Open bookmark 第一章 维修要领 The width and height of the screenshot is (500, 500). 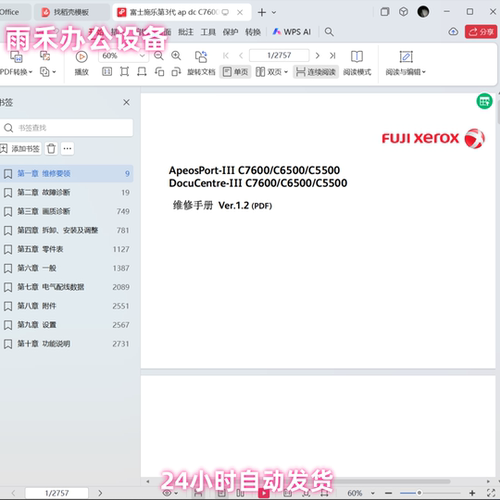pos(67,173)
